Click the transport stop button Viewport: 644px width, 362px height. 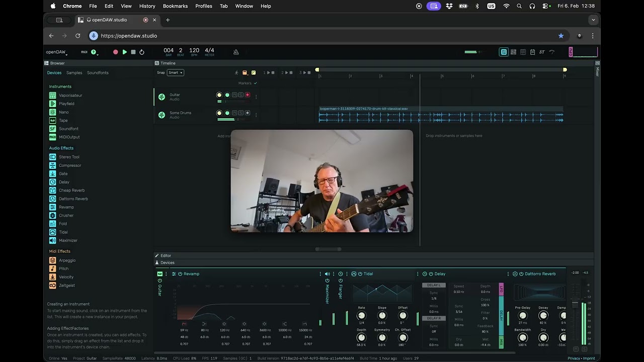[x=133, y=52]
